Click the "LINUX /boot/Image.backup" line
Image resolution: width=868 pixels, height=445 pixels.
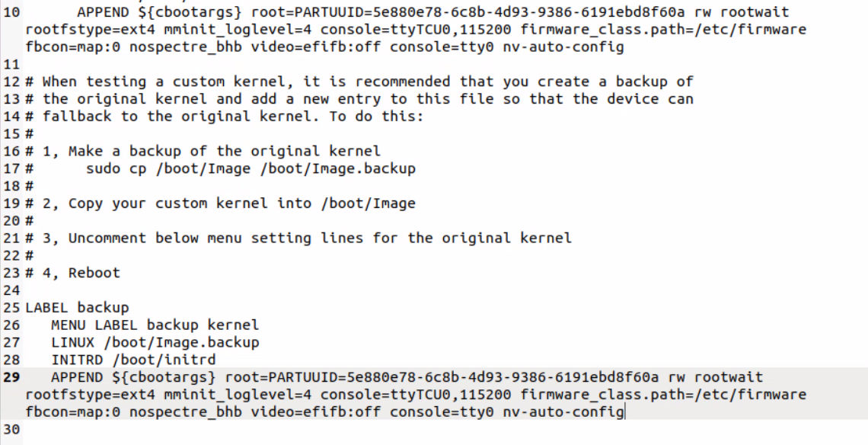(x=155, y=342)
